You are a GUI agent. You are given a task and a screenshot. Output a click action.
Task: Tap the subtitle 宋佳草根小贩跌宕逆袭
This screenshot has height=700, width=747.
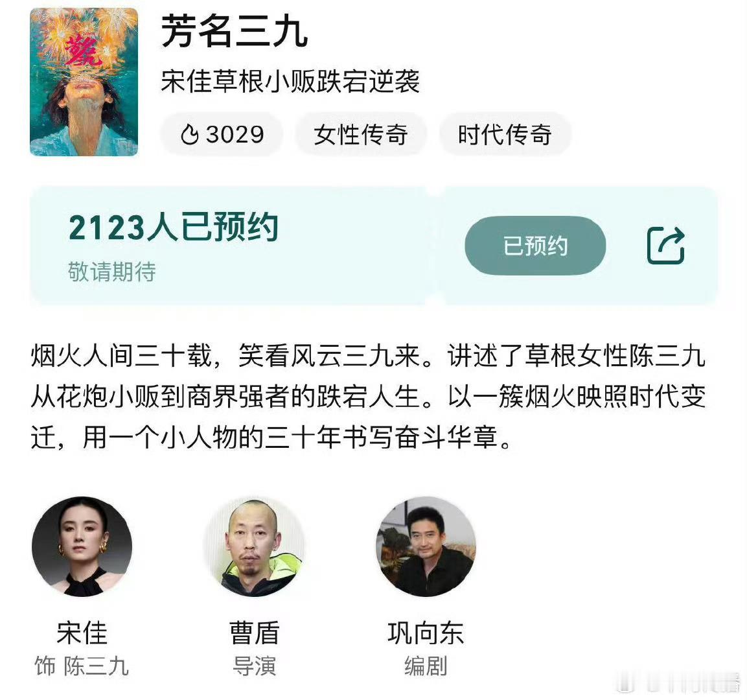click(x=290, y=81)
